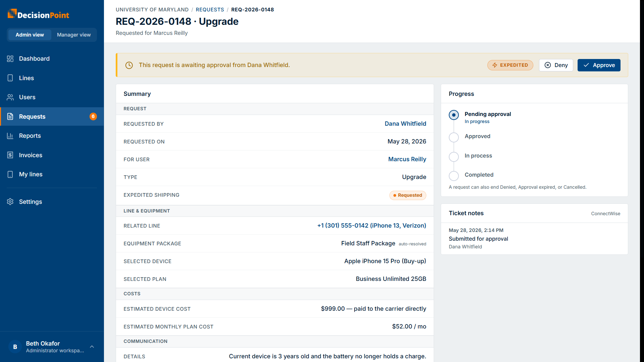Select the Approved step circle
644x362 pixels.
point(454,137)
